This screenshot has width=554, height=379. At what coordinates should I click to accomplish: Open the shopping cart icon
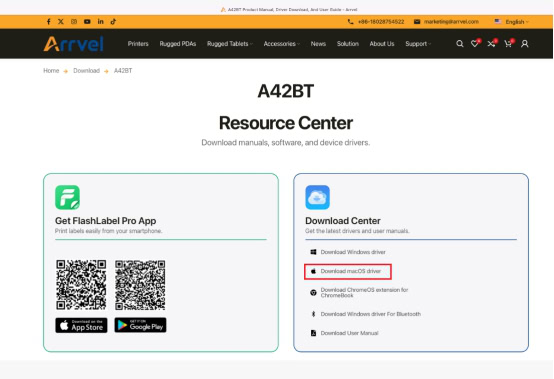[508, 43]
